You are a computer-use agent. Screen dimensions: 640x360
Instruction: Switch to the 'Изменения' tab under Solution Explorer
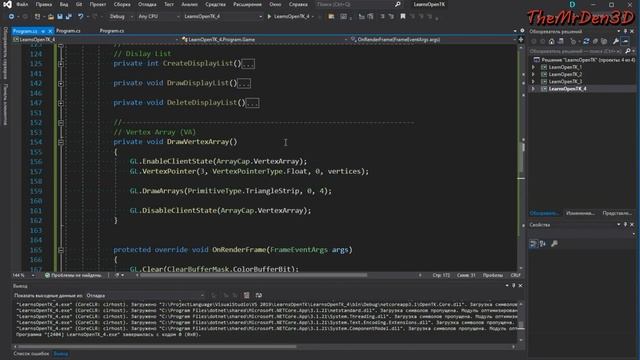(x=580, y=213)
